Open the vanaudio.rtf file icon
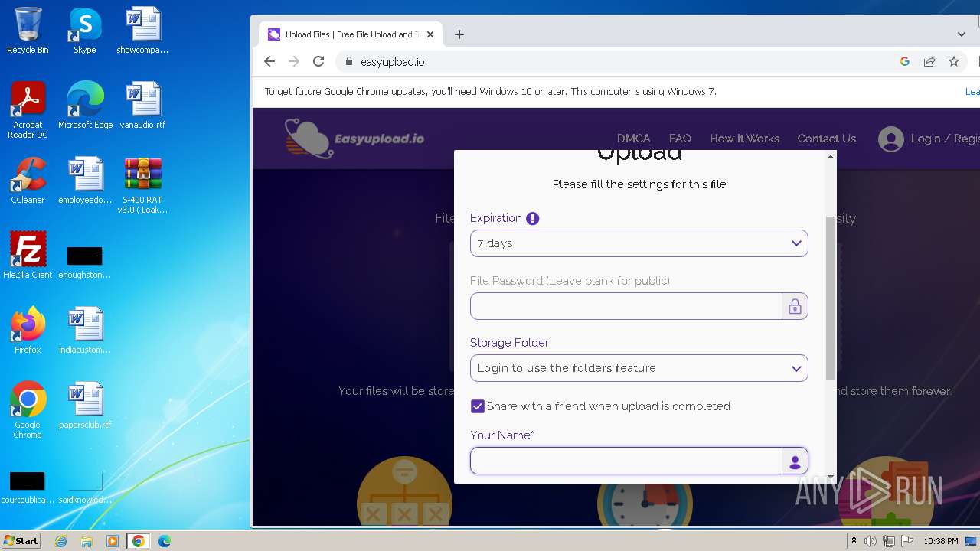Viewport: 980px width, 551px height. [x=142, y=105]
